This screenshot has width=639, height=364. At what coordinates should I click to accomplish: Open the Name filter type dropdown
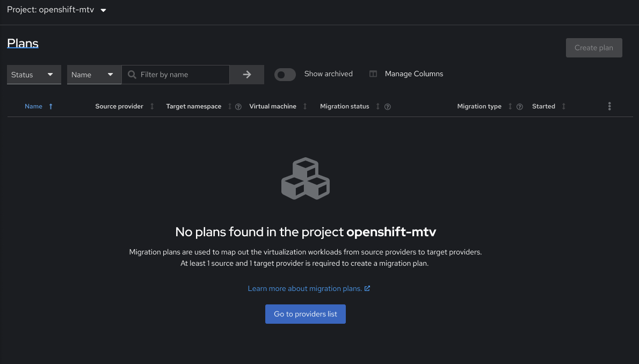click(94, 75)
